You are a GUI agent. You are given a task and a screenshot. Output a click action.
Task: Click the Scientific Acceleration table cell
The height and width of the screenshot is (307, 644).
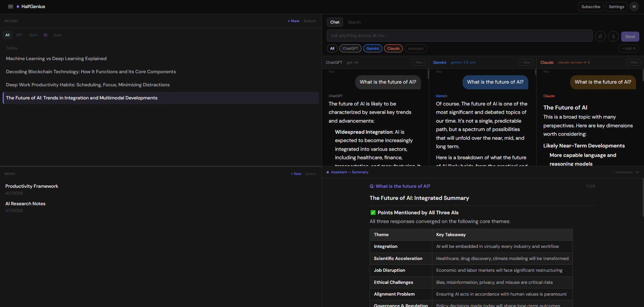(401, 259)
